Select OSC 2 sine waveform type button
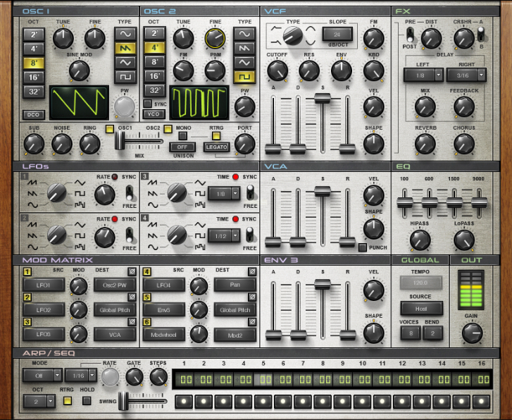 click(244, 34)
